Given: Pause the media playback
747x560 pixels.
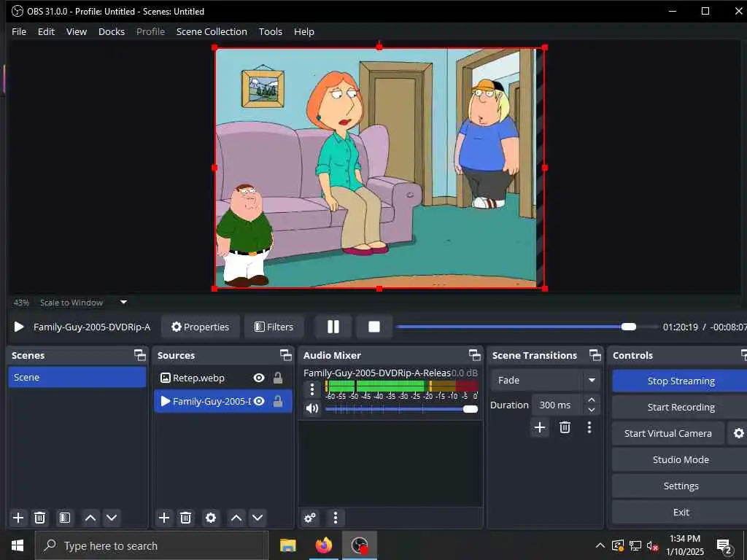Looking at the screenshot, I should click(333, 327).
